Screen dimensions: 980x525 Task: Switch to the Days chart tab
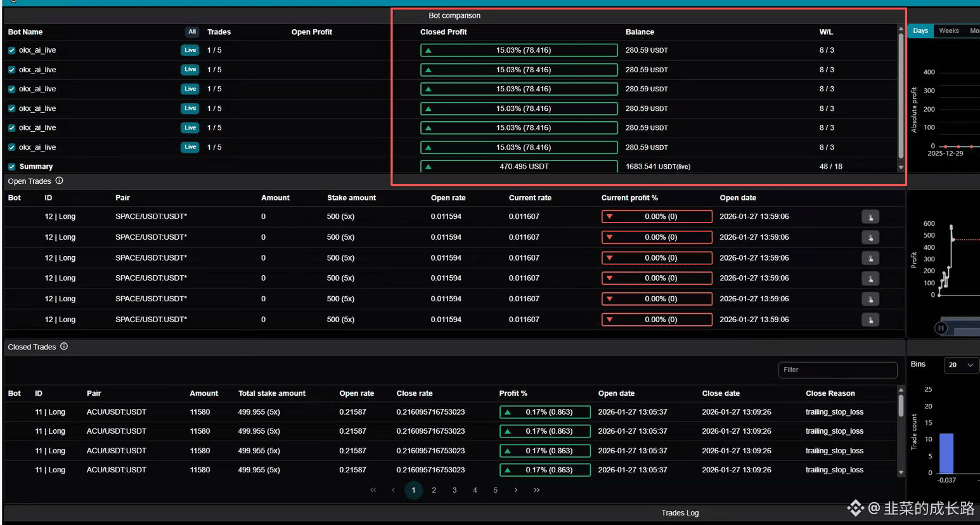pyautogui.click(x=920, y=31)
